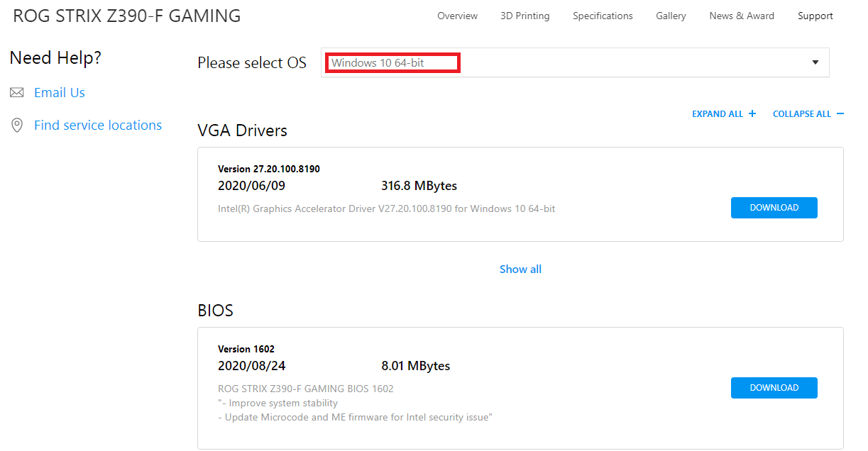Download the Intel Graphics Accelerator driver
The height and width of the screenshot is (451, 868).
(x=774, y=208)
